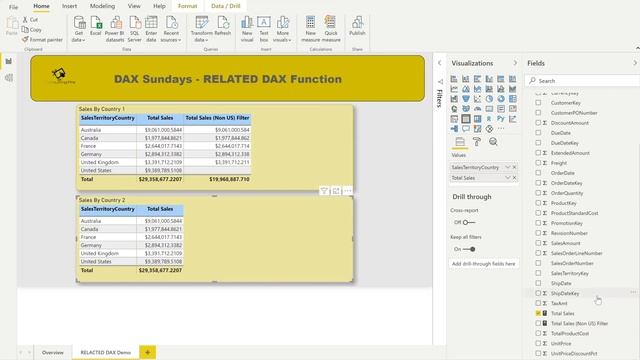The height and width of the screenshot is (360, 640).
Task: Collapse the Visualizations pane chevron
Action: 515,63
